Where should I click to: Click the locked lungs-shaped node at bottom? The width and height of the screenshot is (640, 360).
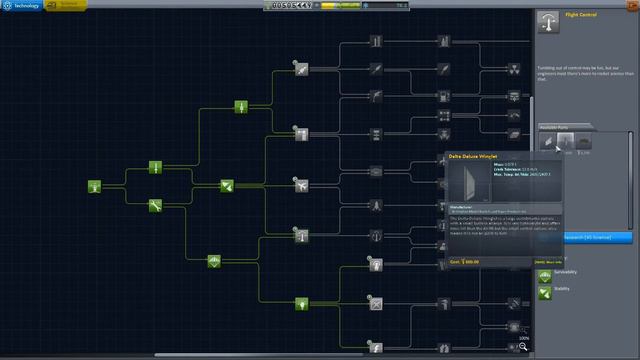point(444,348)
